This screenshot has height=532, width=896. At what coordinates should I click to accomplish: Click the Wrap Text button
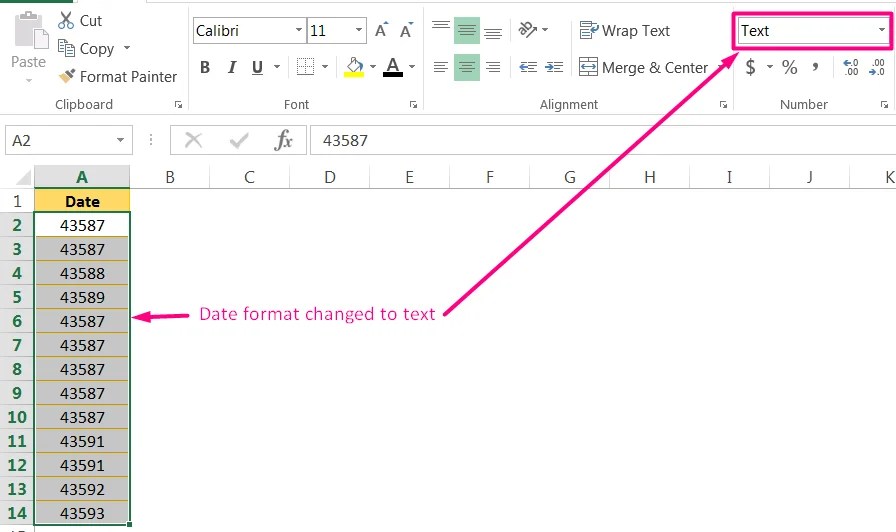[x=625, y=30]
